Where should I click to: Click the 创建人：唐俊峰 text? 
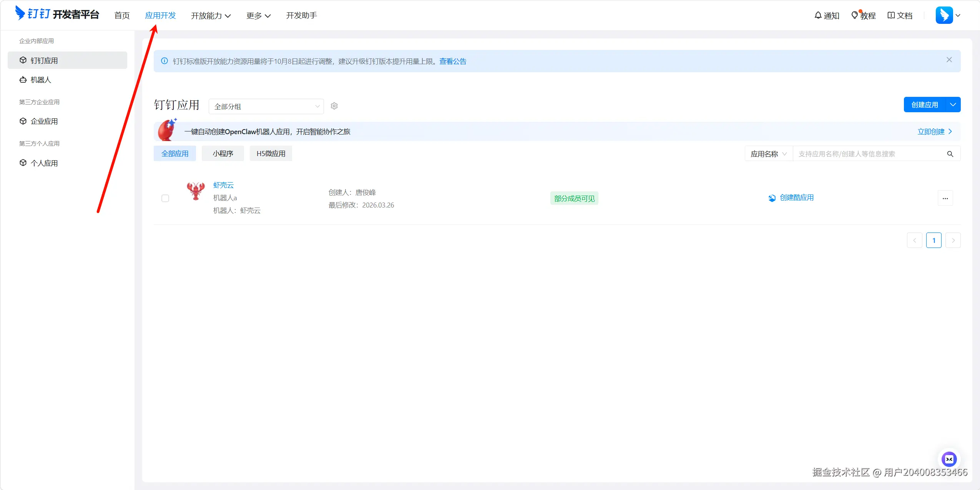pyautogui.click(x=352, y=192)
